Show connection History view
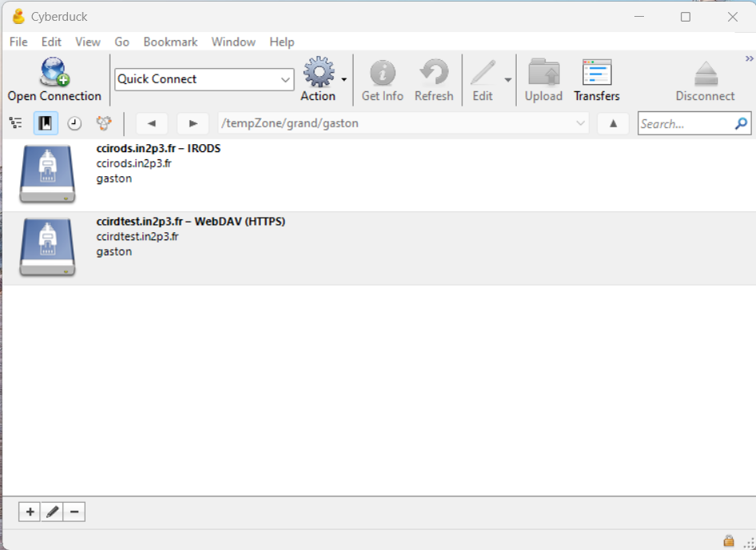The image size is (756, 550). coord(74,123)
